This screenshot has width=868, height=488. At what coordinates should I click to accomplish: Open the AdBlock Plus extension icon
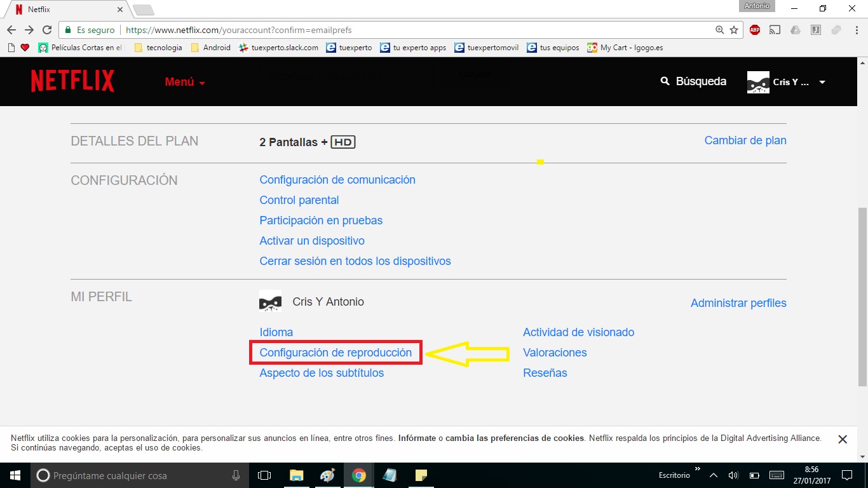click(x=755, y=30)
